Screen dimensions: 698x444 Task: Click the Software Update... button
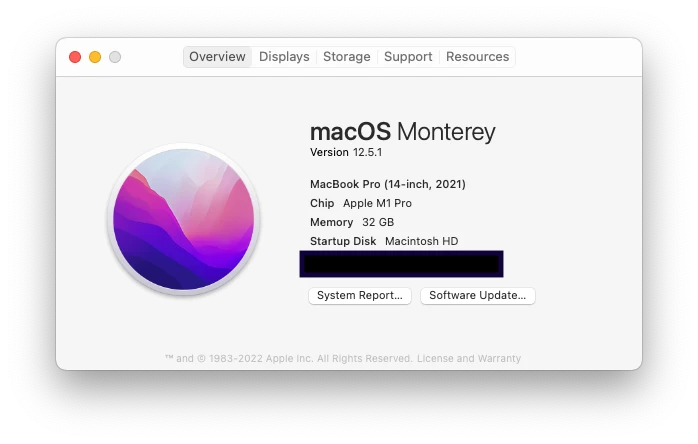pos(478,296)
